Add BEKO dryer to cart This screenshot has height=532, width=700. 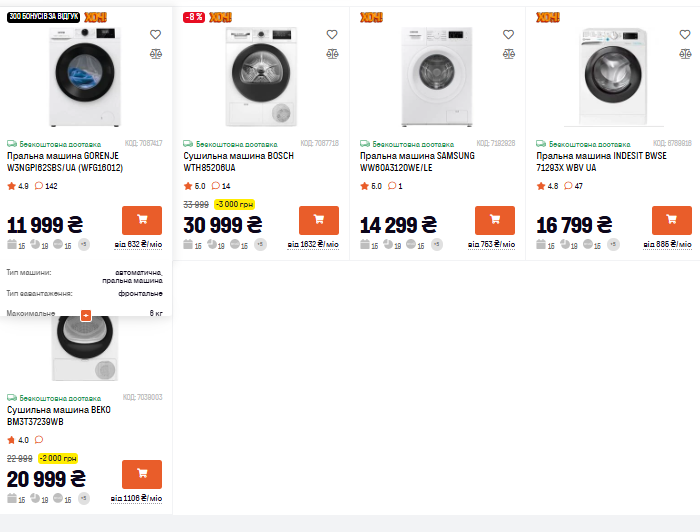pyautogui.click(x=142, y=474)
